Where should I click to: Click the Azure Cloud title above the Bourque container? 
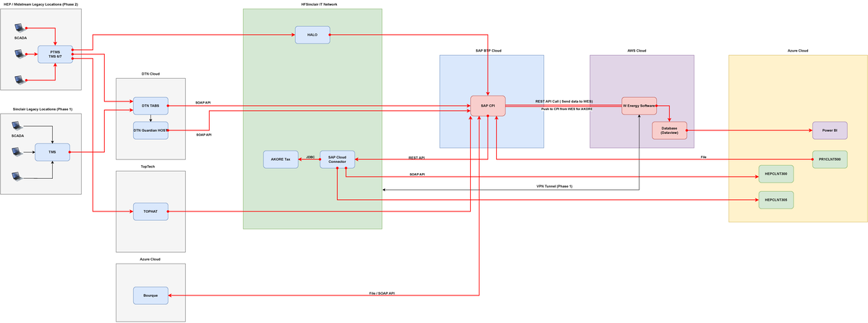point(150,259)
